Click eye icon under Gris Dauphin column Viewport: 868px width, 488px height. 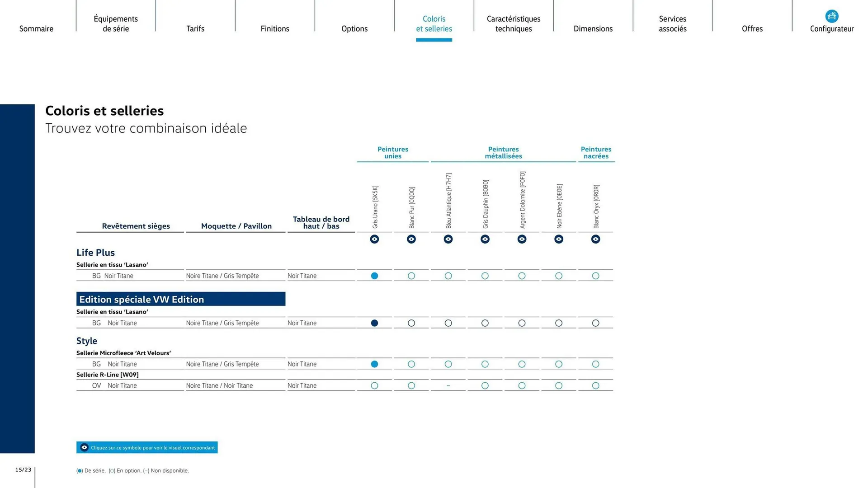pyautogui.click(x=485, y=239)
